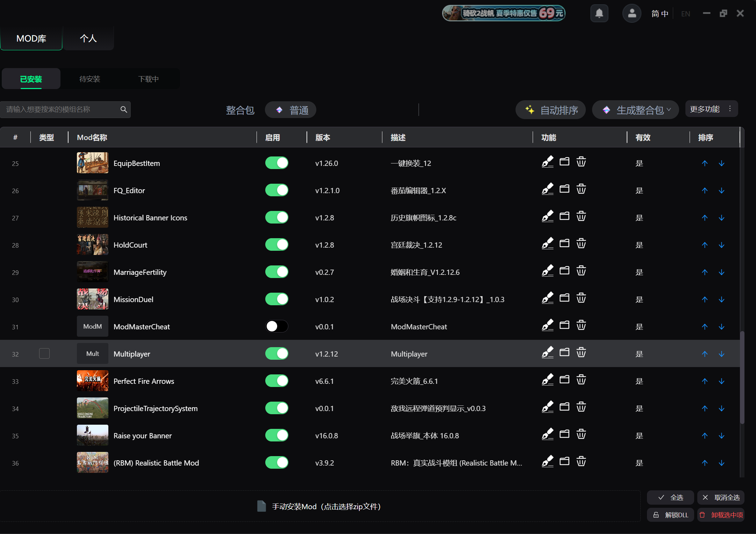Enable the ModMasterCheat mod toggle
The image size is (756, 534).
(x=276, y=327)
